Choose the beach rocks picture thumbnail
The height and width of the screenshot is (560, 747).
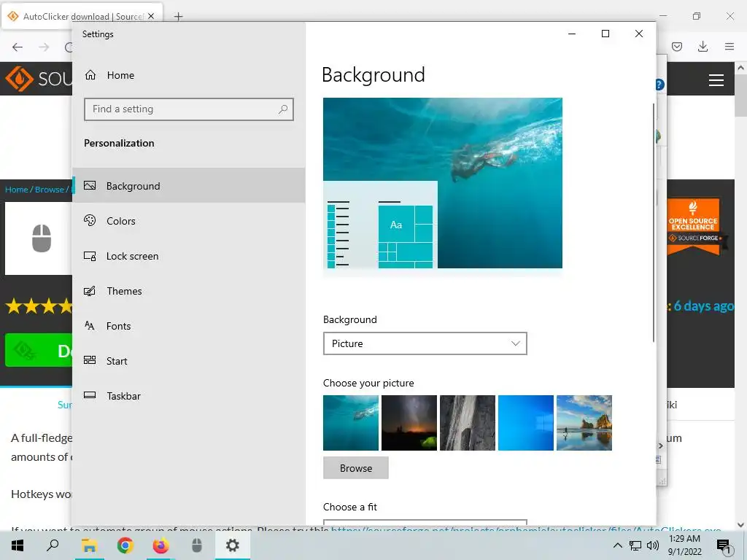(x=584, y=423)
